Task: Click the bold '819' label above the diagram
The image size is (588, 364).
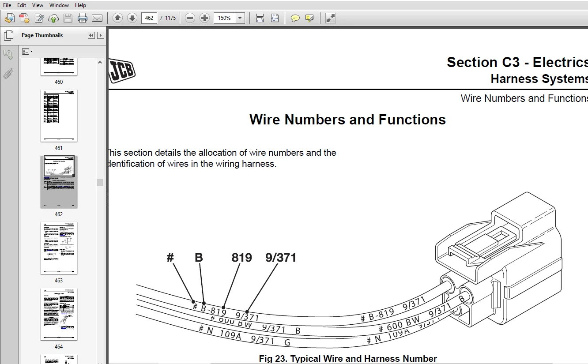Action: (x=242, y=257)
